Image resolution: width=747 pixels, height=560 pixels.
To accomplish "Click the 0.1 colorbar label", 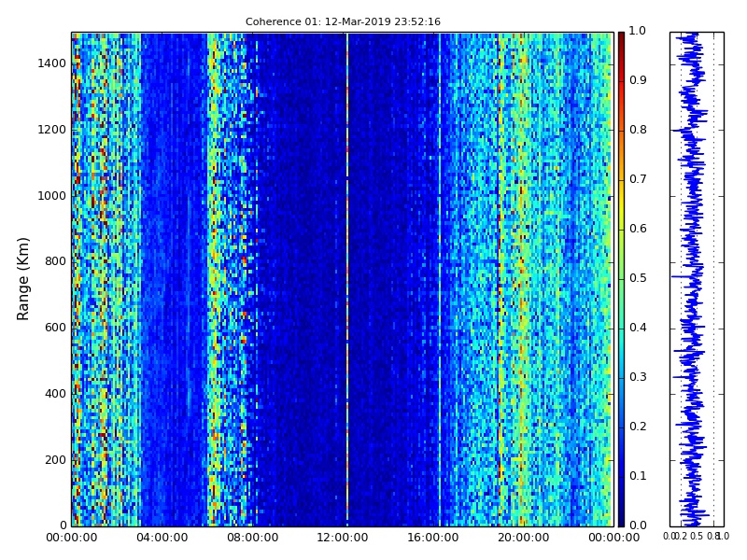I will 638,476.
